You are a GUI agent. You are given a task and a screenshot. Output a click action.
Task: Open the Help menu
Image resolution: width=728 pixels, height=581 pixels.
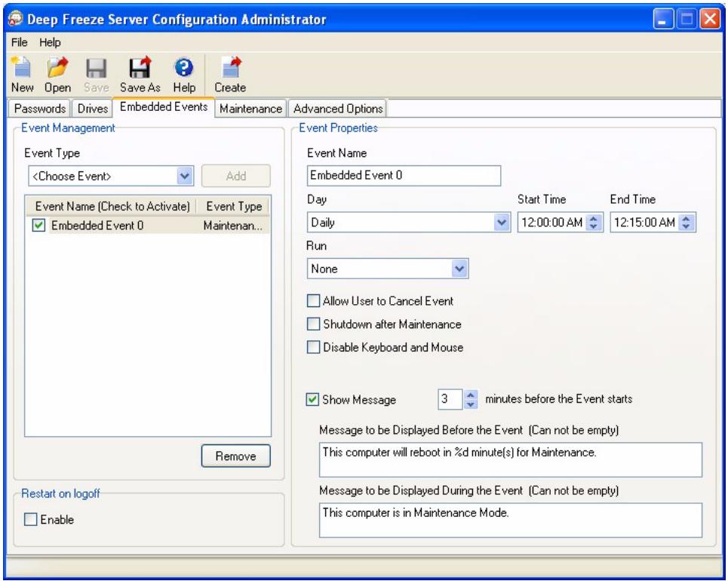point(50,42)
